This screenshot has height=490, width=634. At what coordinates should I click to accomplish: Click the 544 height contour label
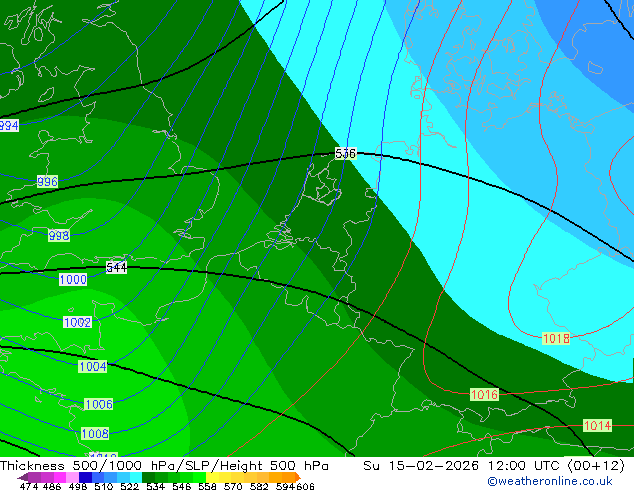(116, 268)
